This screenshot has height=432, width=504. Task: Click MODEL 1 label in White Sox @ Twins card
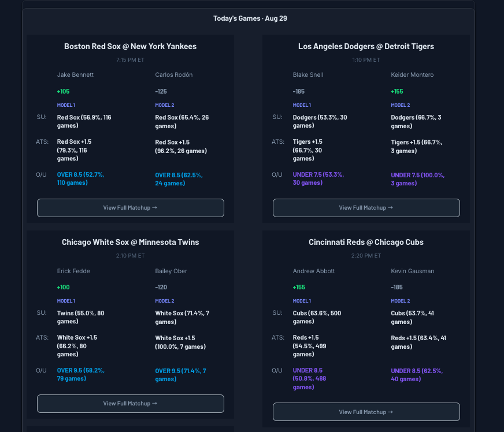[66, 301]
